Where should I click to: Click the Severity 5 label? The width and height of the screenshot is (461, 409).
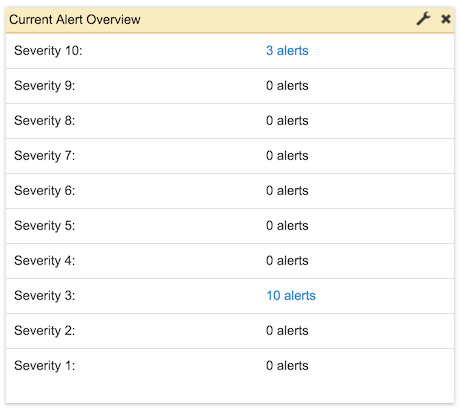(45, 226)
